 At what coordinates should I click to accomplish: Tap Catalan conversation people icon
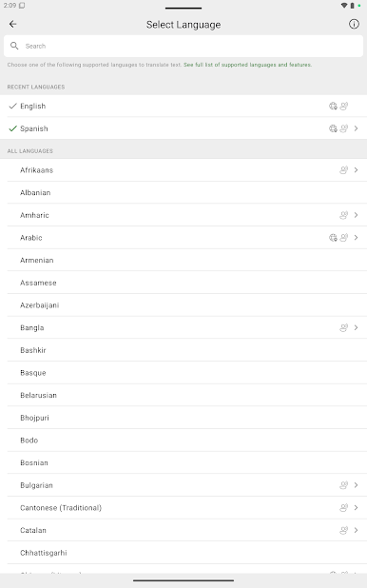344,530
